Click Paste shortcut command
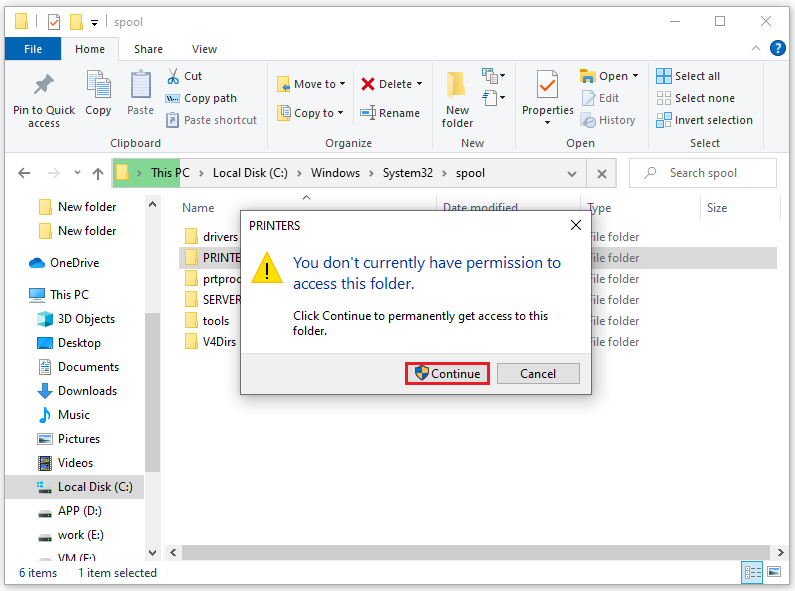Viewport: 795px width, 591px height. (x=211, y=120)
